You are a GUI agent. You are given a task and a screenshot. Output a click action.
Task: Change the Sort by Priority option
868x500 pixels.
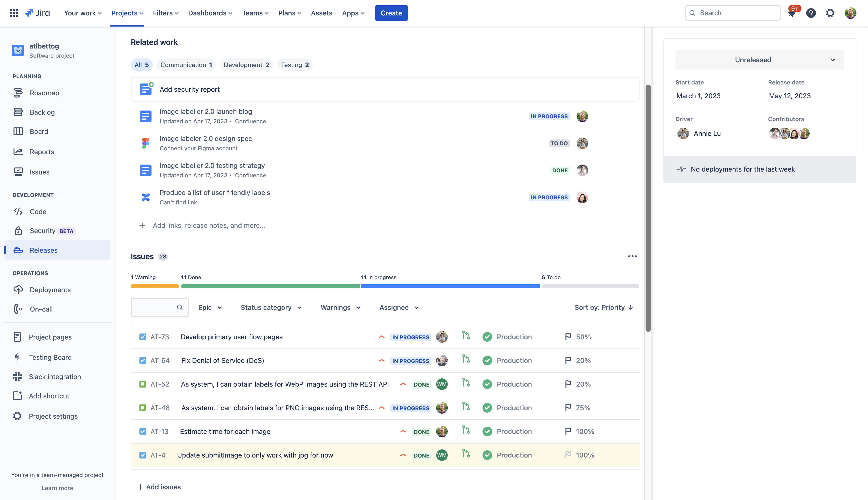[x=604, y=307]
